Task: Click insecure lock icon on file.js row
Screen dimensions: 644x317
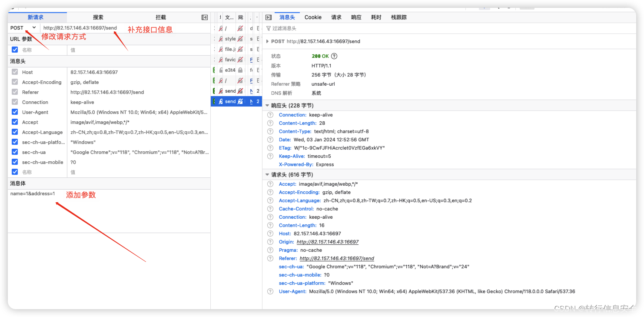Action: (x=240, y=49)
